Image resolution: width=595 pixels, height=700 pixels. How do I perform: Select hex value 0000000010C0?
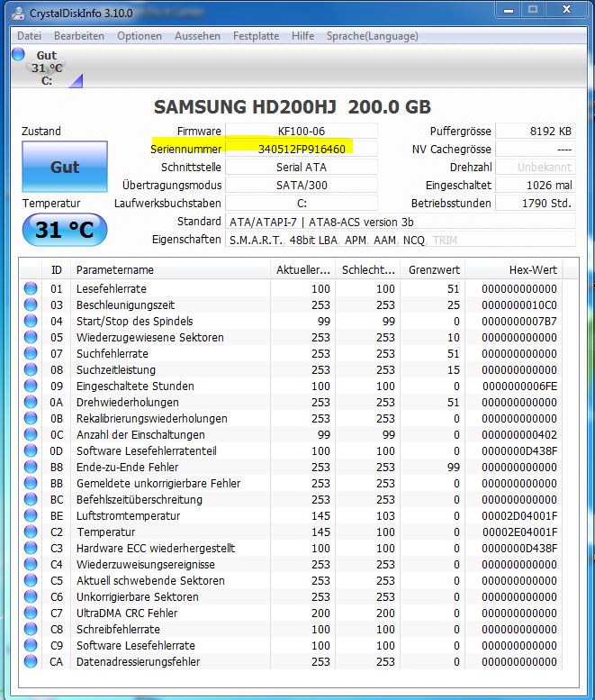point(519,305)
